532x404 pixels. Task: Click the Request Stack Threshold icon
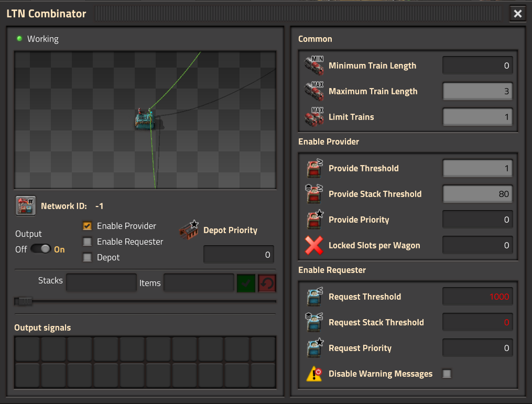314,322
